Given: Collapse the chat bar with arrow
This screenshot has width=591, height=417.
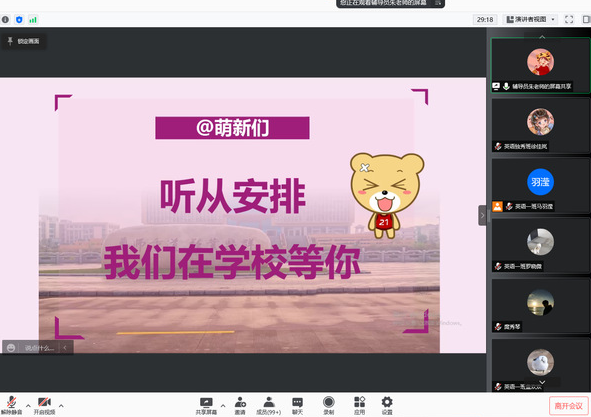Looking at the screenshot, I should coord(65,348).
